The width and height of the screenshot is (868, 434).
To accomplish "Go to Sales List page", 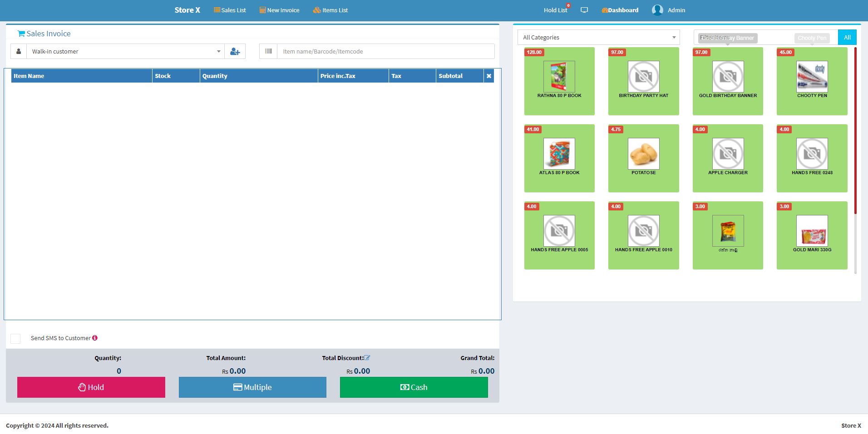I will click(x=230, y=10).
